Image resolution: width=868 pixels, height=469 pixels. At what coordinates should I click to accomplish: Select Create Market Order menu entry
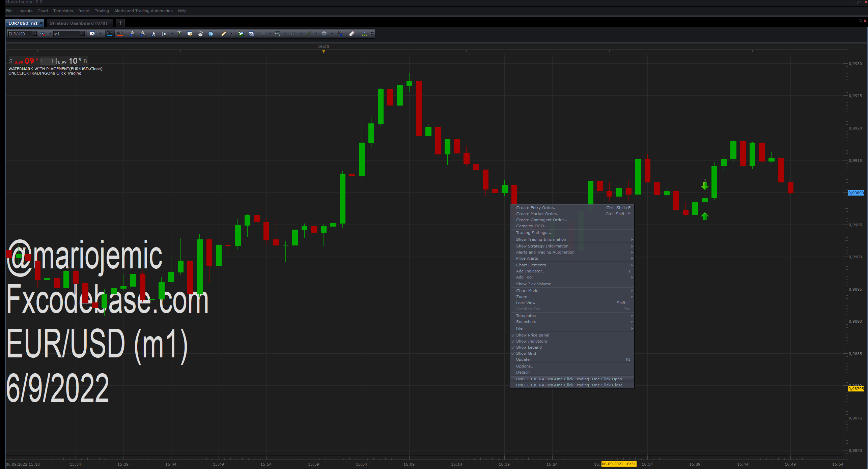point(572,214)
